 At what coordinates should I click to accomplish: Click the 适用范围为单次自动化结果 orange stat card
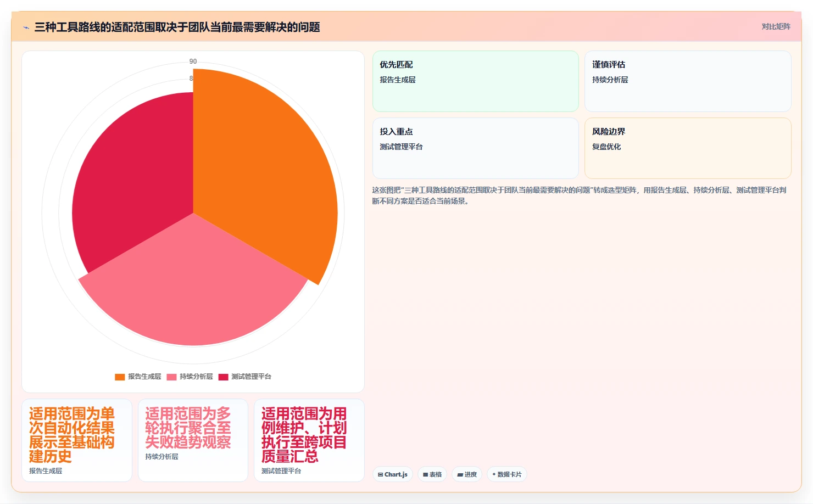coord(77,440)
